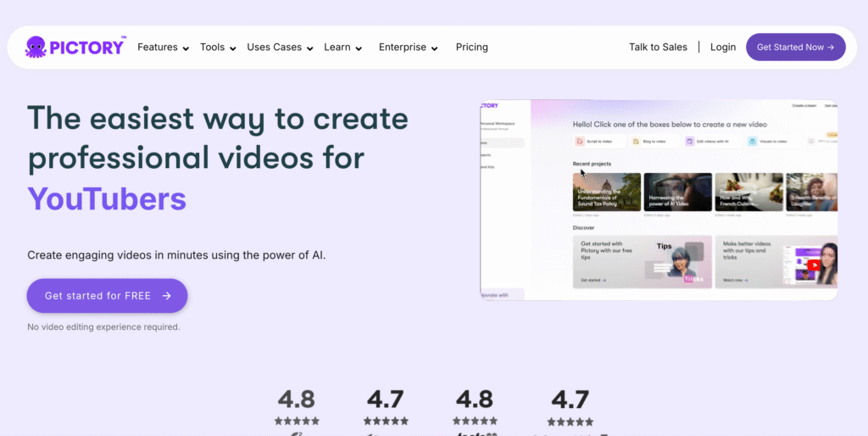The height and width of the screenshot is (436, 868).
Task: Open the Login link
Action: [x=722, y=48]
